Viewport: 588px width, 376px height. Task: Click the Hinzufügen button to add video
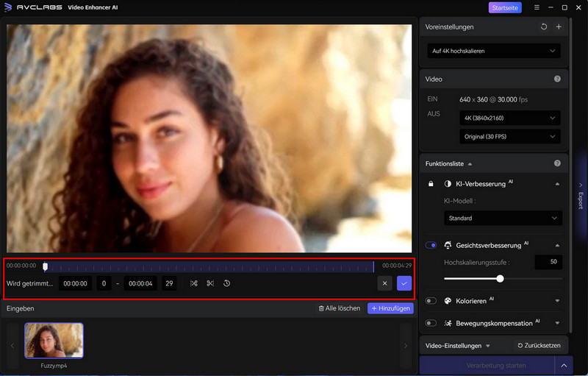click(x=390, y=308)
